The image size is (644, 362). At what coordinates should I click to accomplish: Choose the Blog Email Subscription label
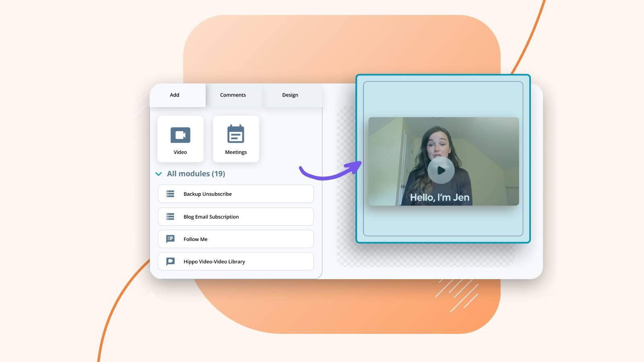pyautogui.click(x=211, y=217)
